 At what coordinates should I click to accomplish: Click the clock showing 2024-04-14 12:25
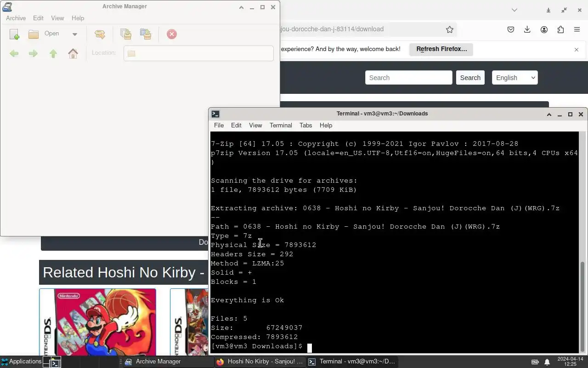(x=570, y=362)
